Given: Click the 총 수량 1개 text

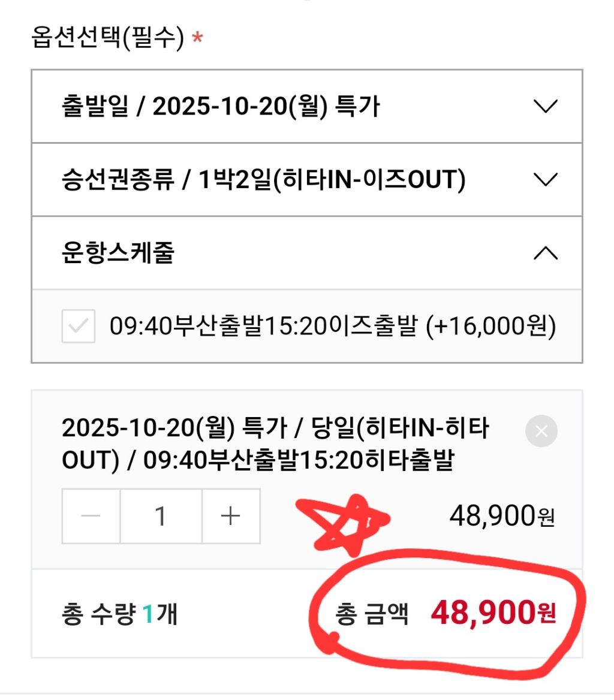Looking at the screenshot, I should [x=119, y=615].
